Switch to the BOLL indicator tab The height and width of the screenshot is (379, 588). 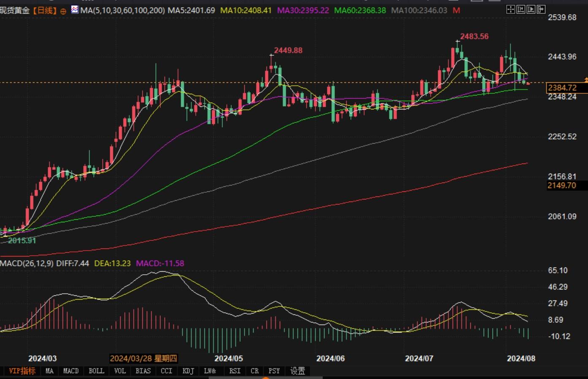(x=96, y=371)
